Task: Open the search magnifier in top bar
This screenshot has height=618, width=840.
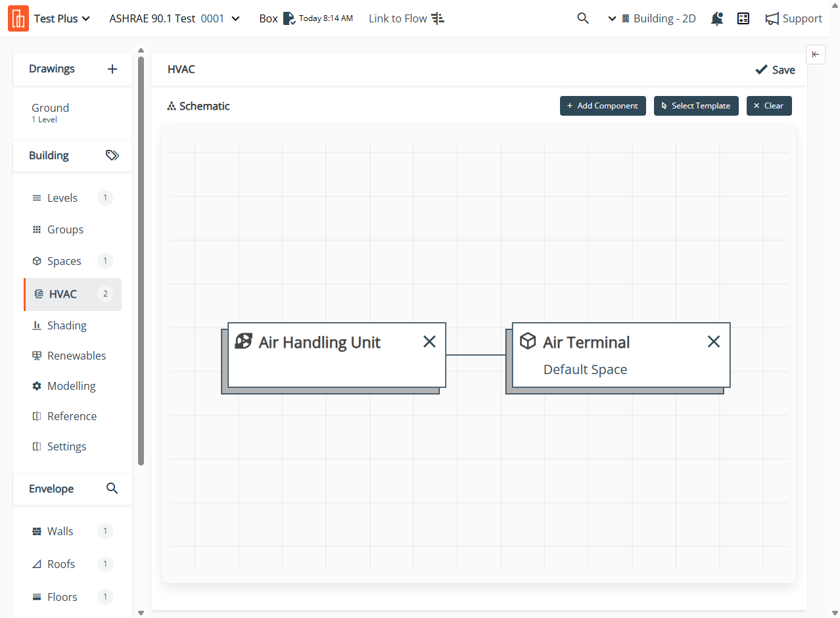Action: click(x=582, y=18)
